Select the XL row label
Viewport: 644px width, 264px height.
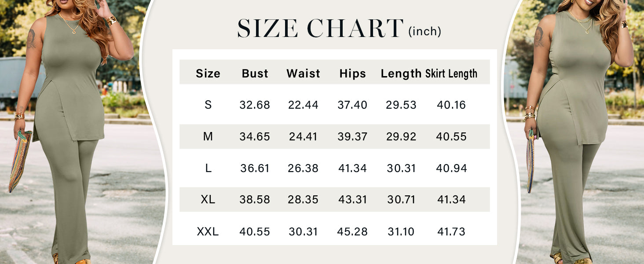pyautogui.click(x=208, y=199)
